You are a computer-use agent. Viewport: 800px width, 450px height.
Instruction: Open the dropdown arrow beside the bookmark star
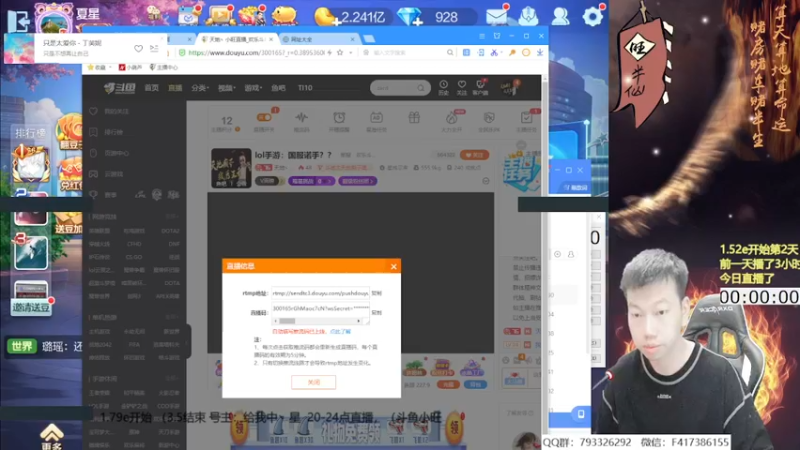point(351,53)
